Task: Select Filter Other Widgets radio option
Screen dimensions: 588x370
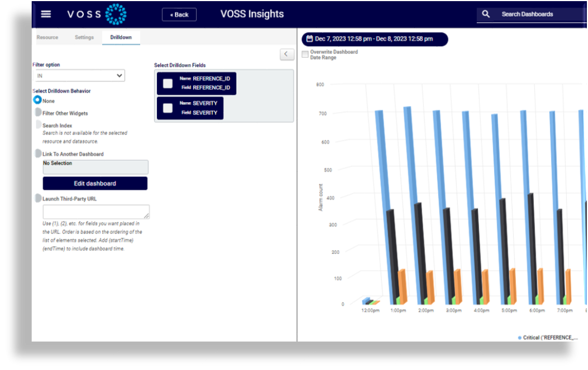Action: pyautogui.click(x=39, y=113)
